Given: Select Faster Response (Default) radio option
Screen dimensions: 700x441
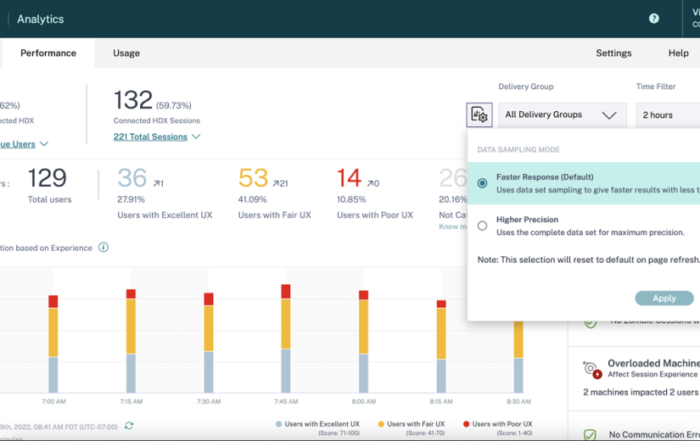Looking at the screenshot, I should (x=483, y=183).
